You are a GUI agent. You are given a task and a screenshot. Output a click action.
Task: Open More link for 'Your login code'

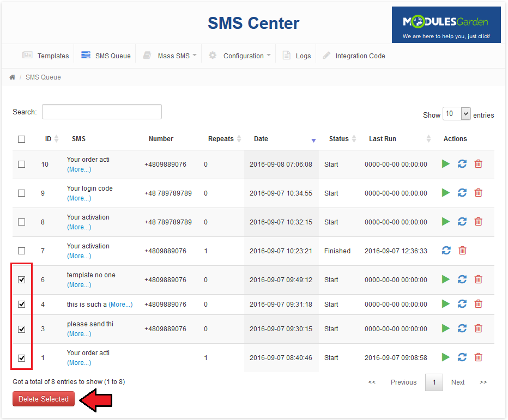(x=79, y=198)
